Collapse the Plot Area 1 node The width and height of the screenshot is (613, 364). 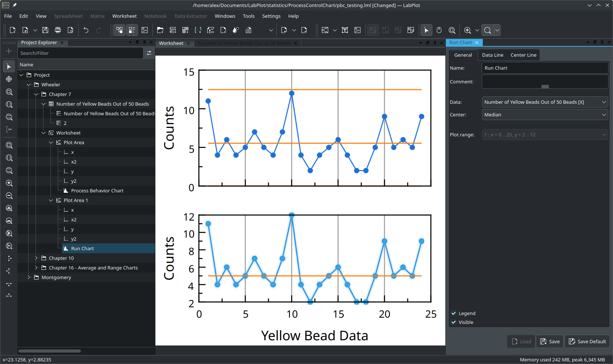51,200
